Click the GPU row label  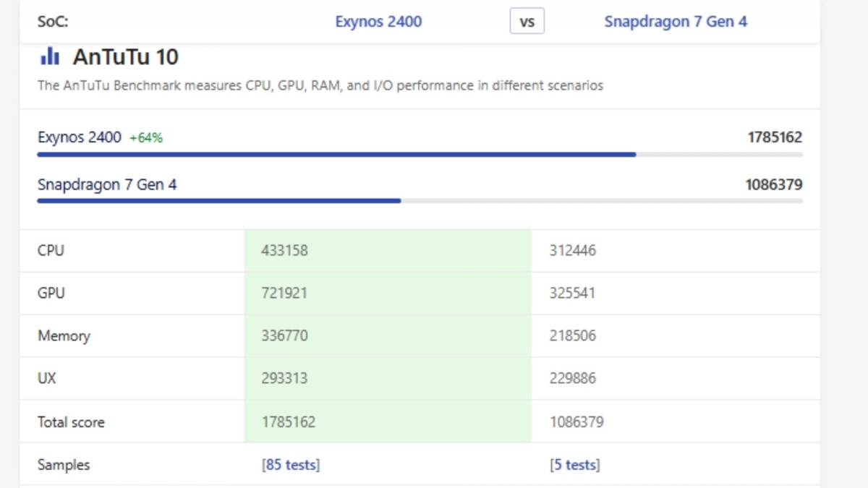(x=51, y=294)
